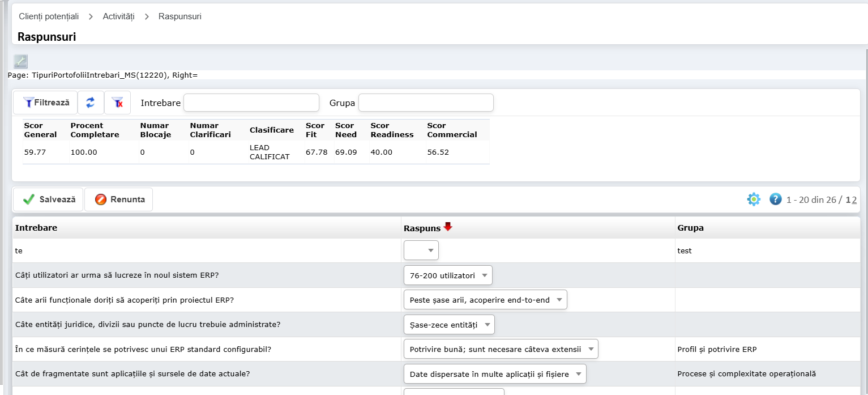Click the 'te' question cell
Screen dimensions: 868x395
(x=19, y=250)
